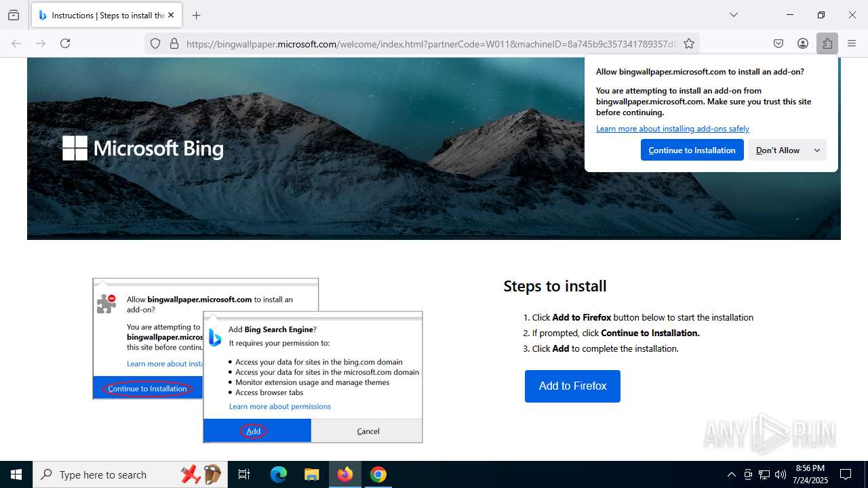The height and width of the screenshot is (488, 868).
Task: Click the Microsoft Bing logo
Action: point(143,148)
